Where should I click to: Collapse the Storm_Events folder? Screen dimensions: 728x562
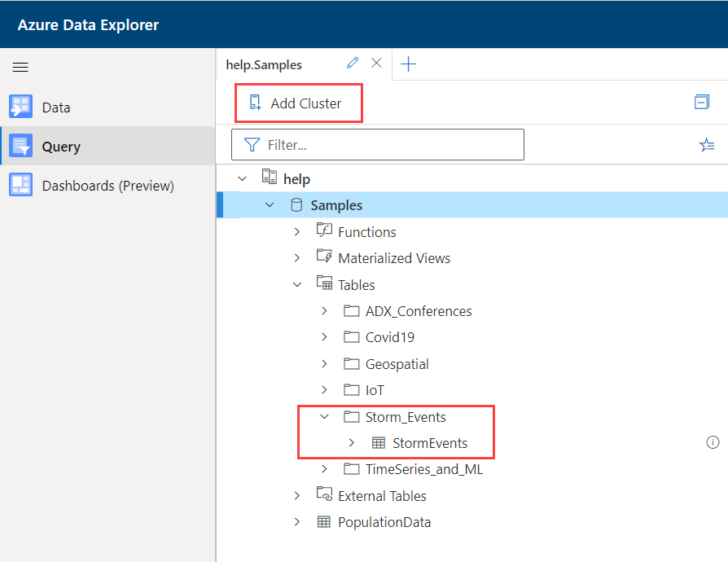pyautogui.click(x=324, y=417)
